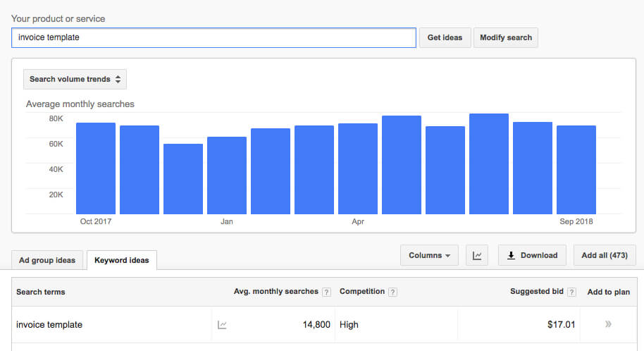The image size is (644, 351).
Task: Select the Keyword ideas tab
Action: (x=122, y=260)
